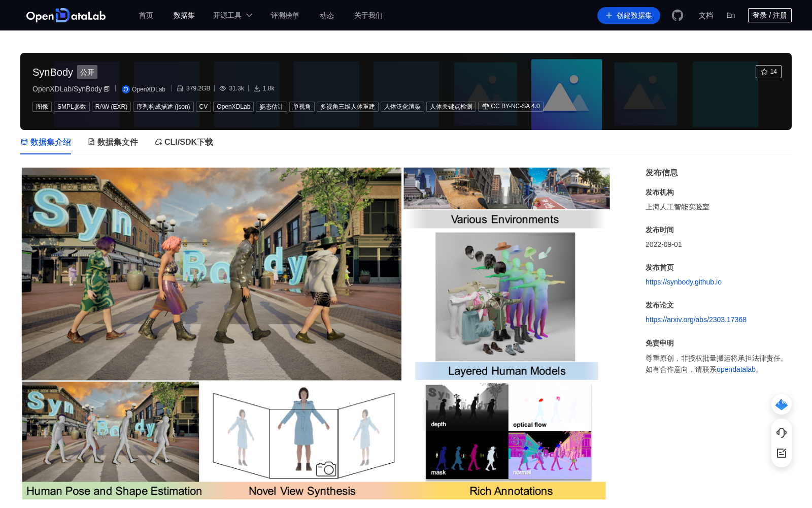
Task: Switch language to En
Action: pos(731,15)
